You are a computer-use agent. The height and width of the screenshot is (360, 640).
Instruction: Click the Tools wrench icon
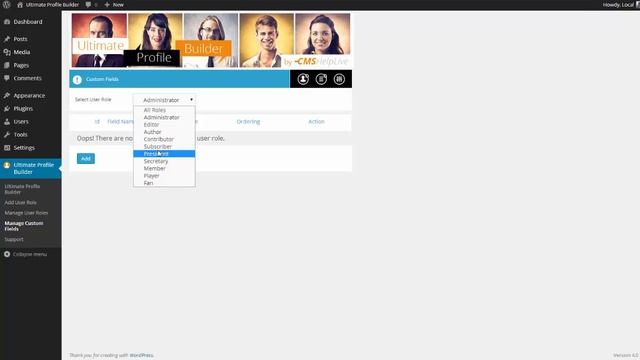pos(7,135)
